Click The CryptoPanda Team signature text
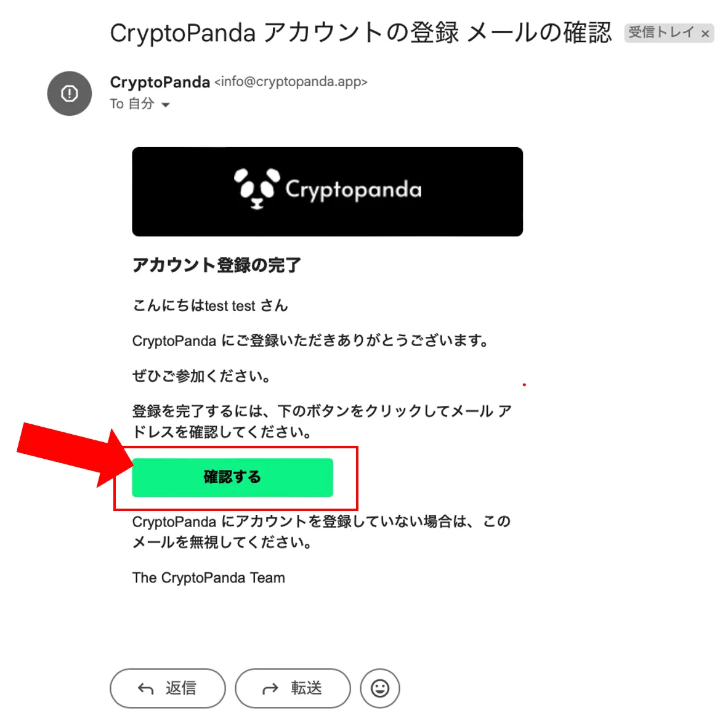The height and width of the screenshot is (718, 728). point(208,578)
